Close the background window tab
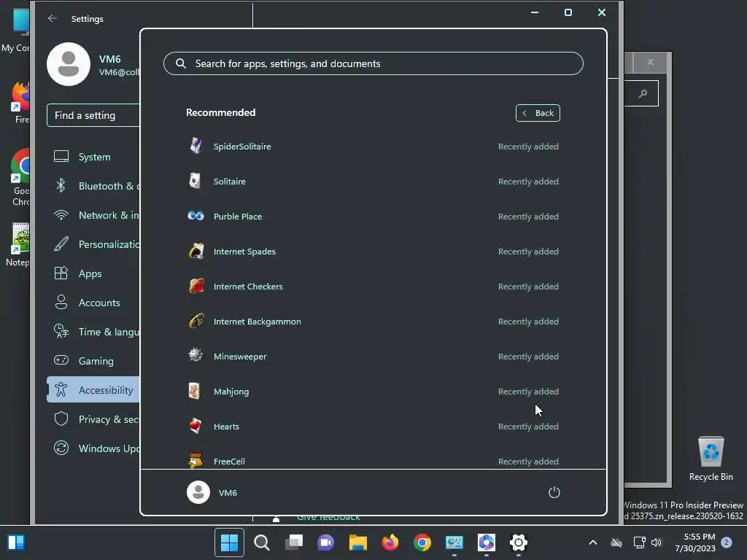This screenshot has width=747, height=560. pyautogui.click(x=650, y=63)
